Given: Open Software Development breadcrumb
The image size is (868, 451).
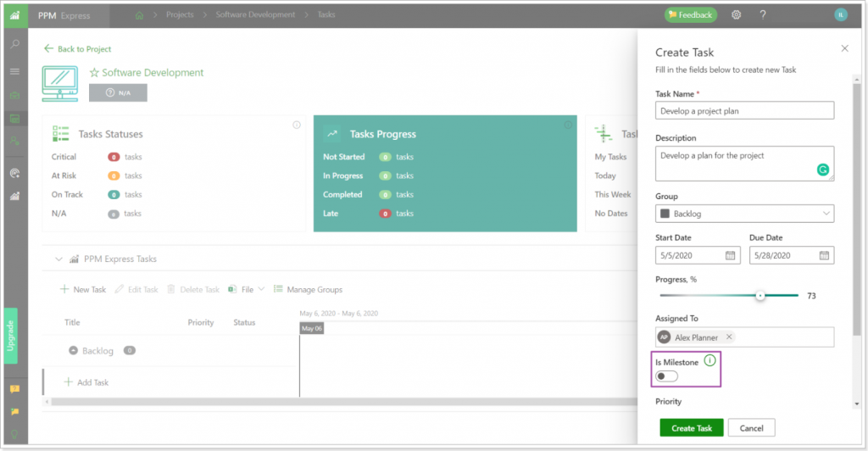Looking at the screenshot, I should (255, 15).
